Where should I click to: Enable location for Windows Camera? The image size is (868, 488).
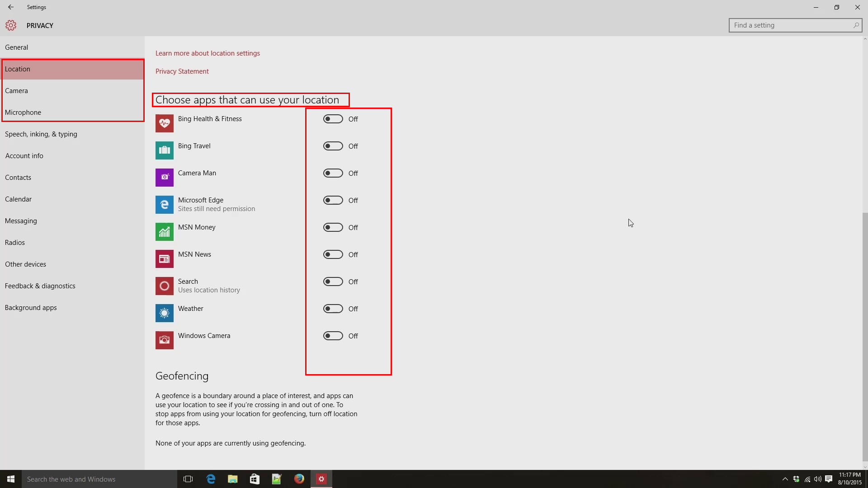click(333, 336)
